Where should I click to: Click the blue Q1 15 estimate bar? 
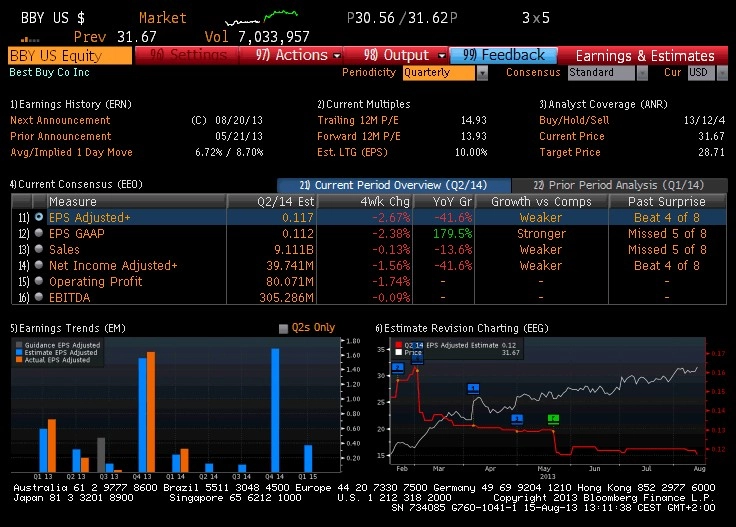pyautogui.click(x=308, y=458)
